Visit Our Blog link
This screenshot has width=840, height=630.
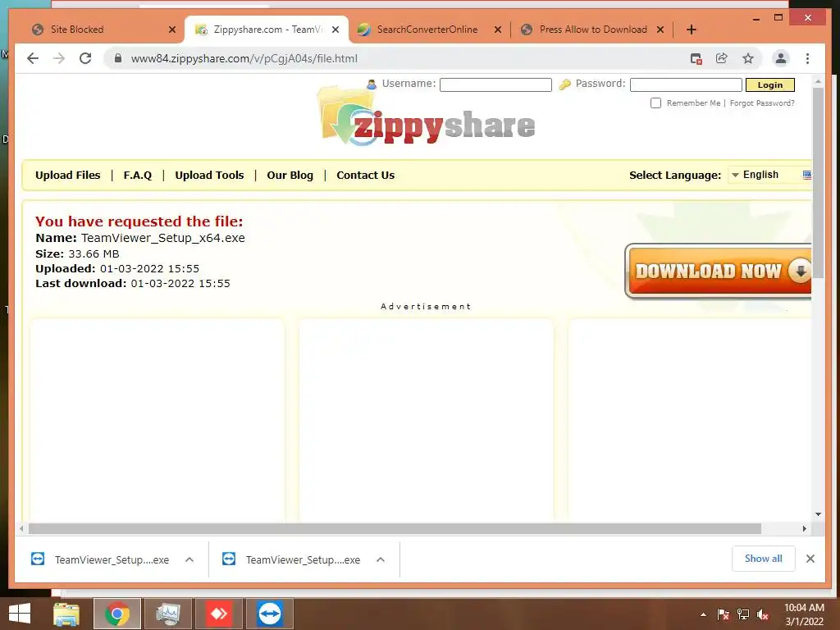(290, 176)
